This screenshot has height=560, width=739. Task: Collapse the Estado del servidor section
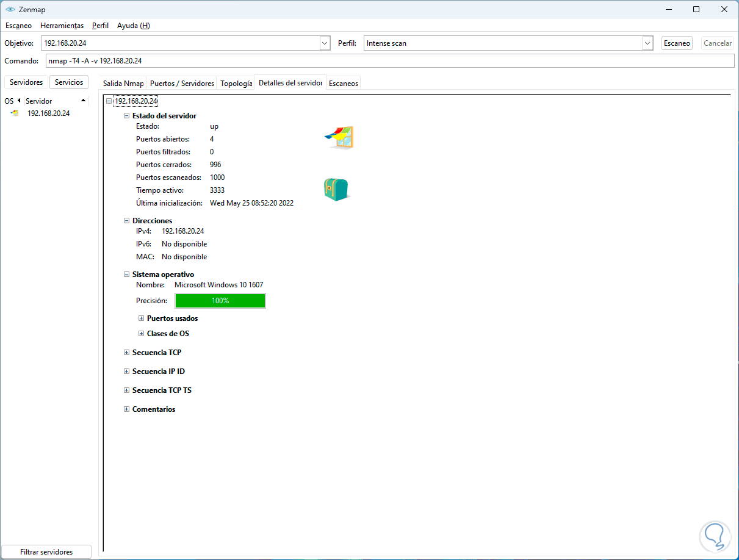click(x=127, y=115)
